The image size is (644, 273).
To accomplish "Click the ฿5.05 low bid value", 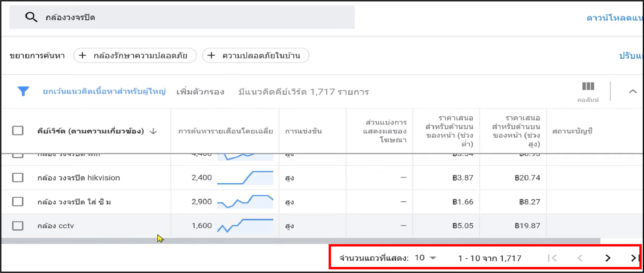I will click(x=463, y=226).
